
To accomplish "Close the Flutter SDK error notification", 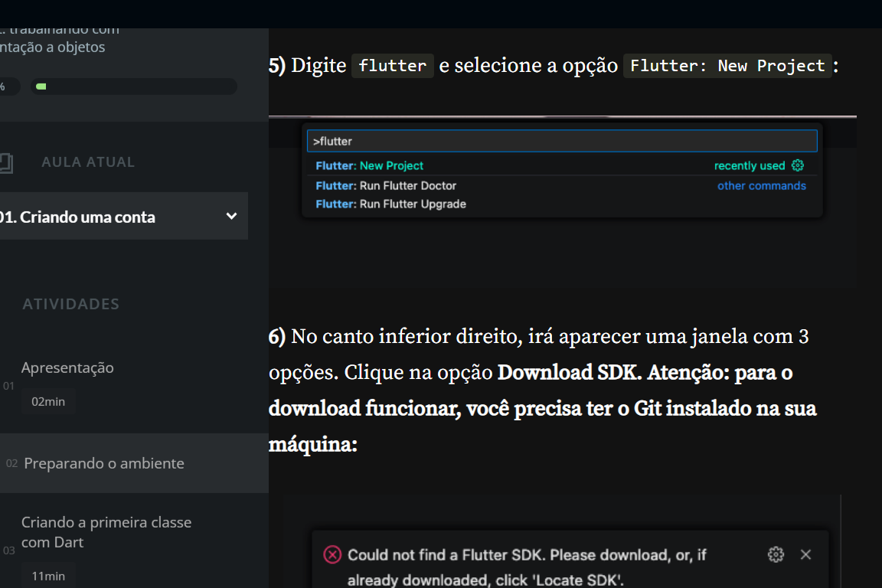I will click(805, 555).
